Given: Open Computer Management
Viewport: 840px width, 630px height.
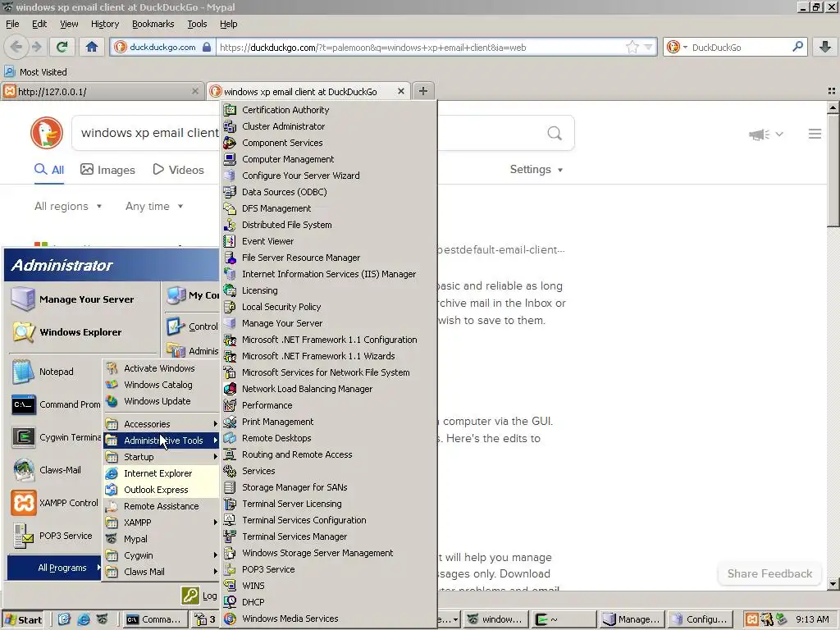Looking at the screenshot, I should [329, 159].
